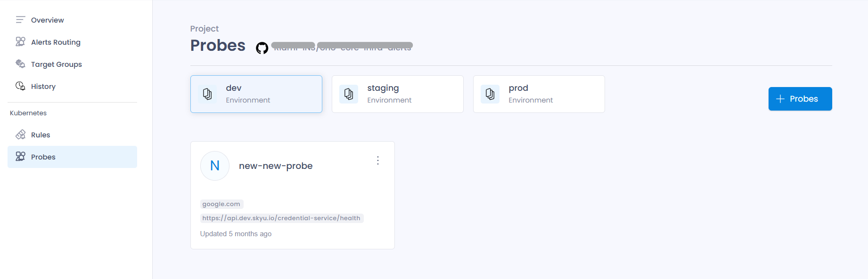The height and width of the screenshot is (279, 868).
Task: Click the staging environment icon
Action: click(349, 94)
